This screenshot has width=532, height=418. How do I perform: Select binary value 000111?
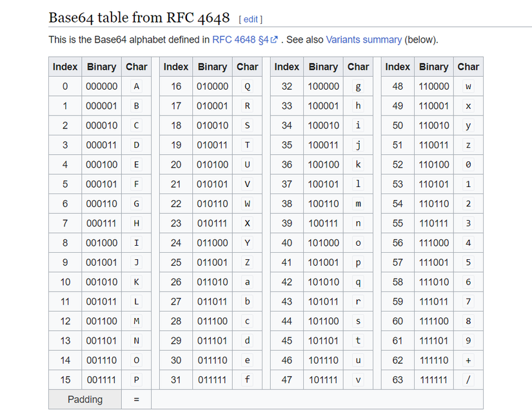(101, 223)
